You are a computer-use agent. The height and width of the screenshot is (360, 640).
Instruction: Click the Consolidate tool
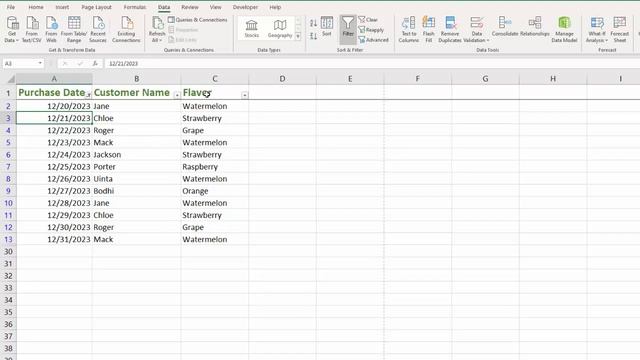[505, 27]
